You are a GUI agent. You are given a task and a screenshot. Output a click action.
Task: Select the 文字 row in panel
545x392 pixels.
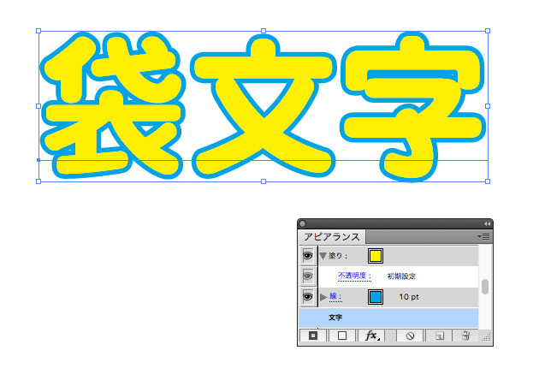coord(389,318)
